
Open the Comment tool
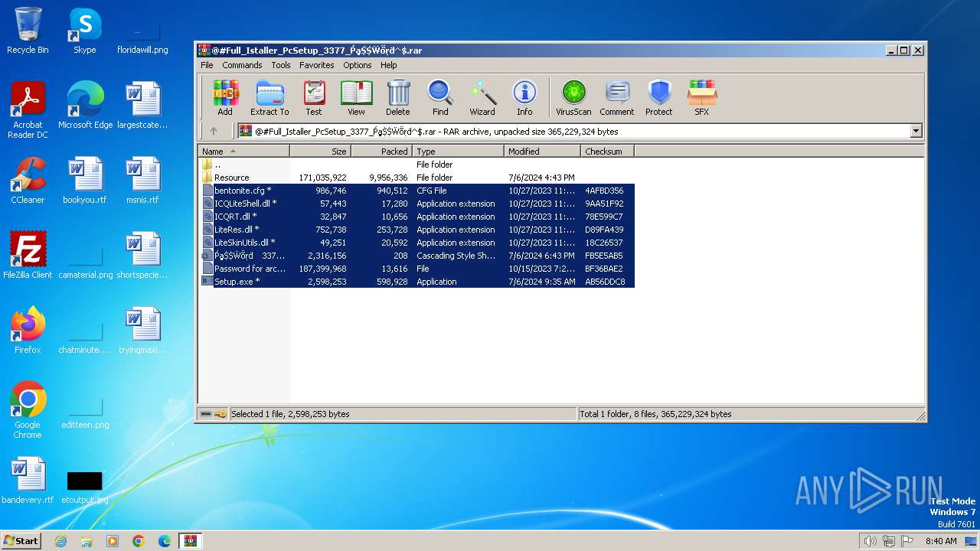tap(617, 97)
